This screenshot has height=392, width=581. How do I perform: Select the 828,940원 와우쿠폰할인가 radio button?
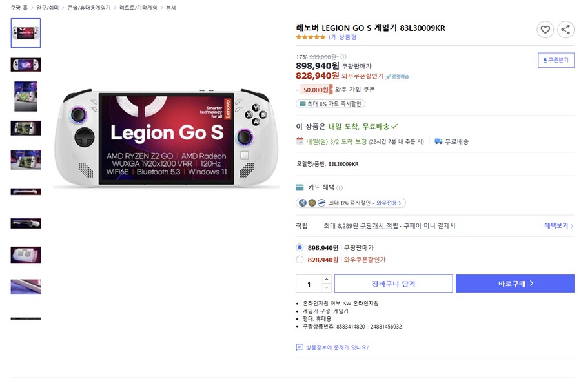(299, 259)
